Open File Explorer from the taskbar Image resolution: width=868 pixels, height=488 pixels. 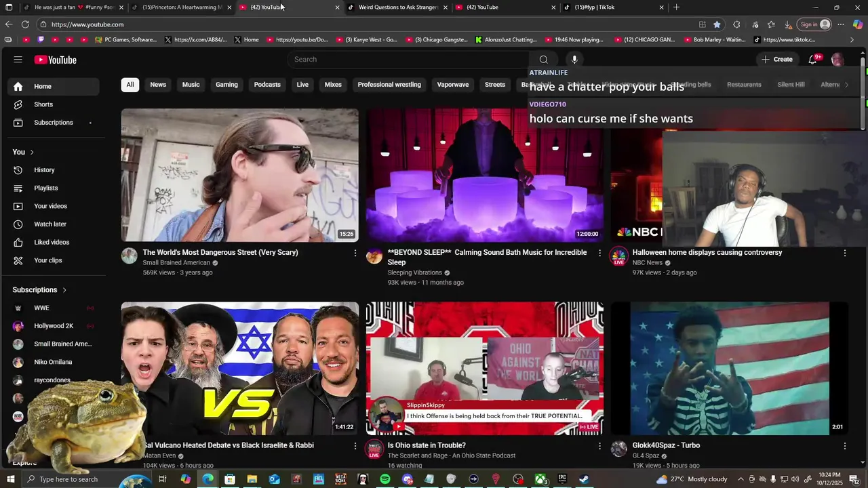252,479
